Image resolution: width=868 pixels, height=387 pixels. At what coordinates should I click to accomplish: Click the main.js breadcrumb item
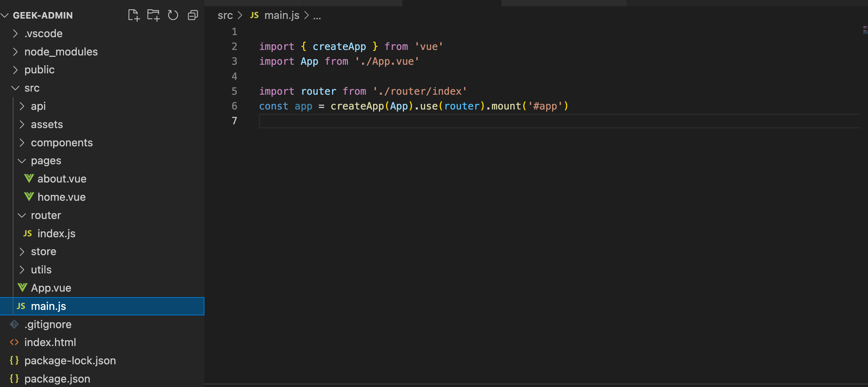click(x=282, y=15)
